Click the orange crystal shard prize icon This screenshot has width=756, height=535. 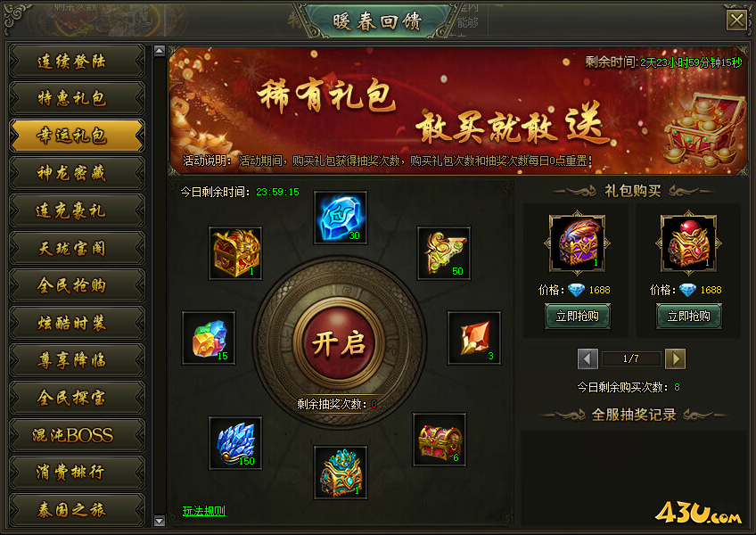(x=474, y=338)
